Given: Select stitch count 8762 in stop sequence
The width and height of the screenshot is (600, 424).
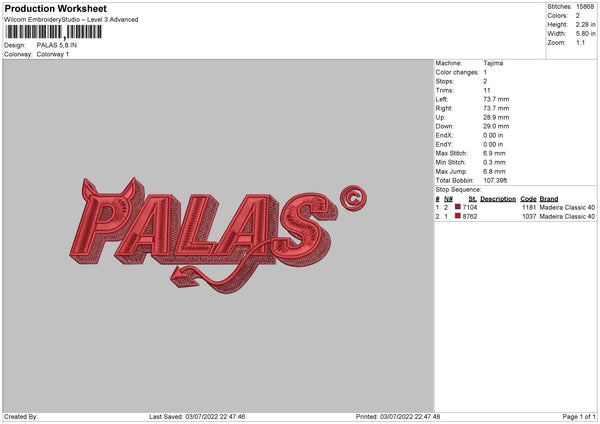Looking at the screenshot, I should 470,216.
